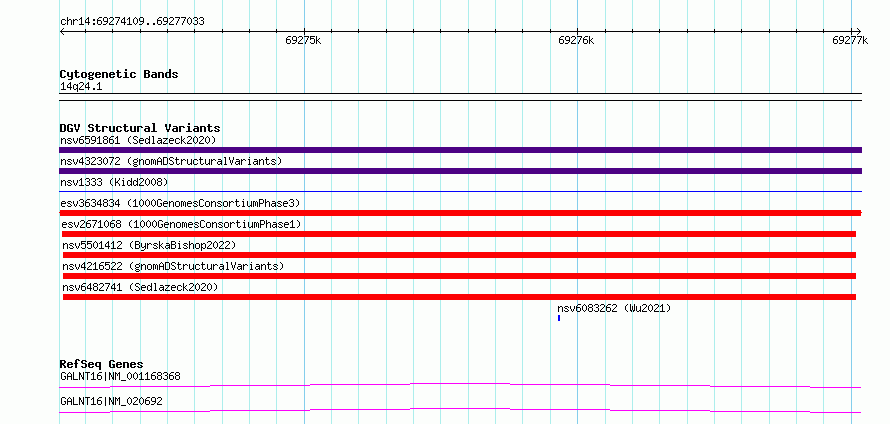
Task: Select the red bar under nsv4216522
Action: tap(459, 276)
